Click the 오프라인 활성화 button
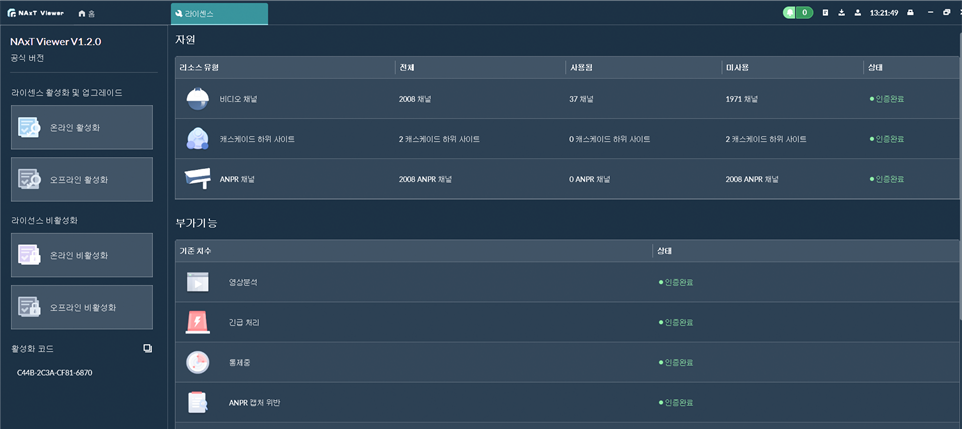 [82, 180]
